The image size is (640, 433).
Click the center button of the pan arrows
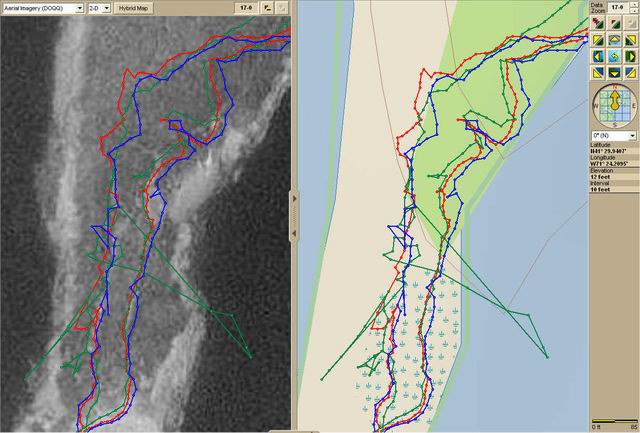click(613, 56)
